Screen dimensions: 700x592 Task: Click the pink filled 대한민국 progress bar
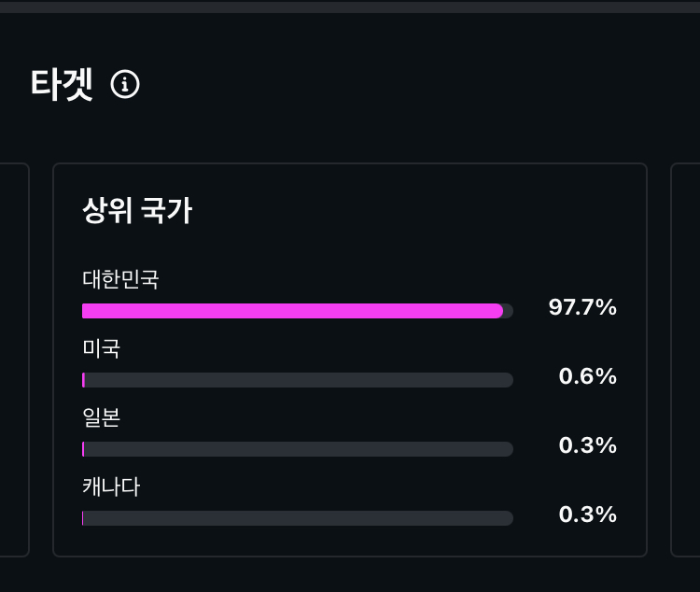pos(292,311)
